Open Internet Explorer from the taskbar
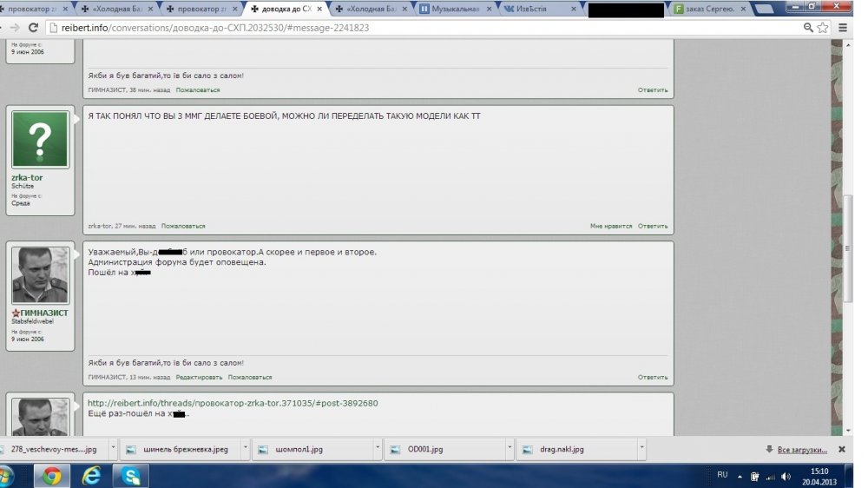 coord(91,476)
